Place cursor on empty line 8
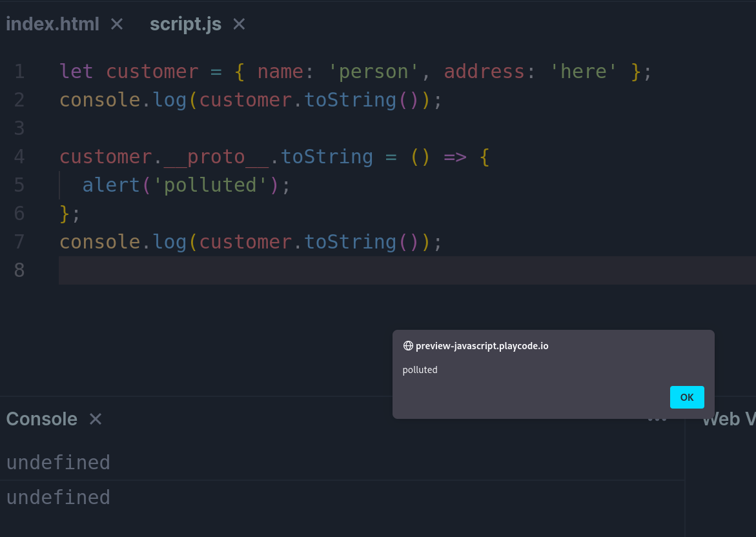Screen dimensions: 756x537 click(407, 270)
